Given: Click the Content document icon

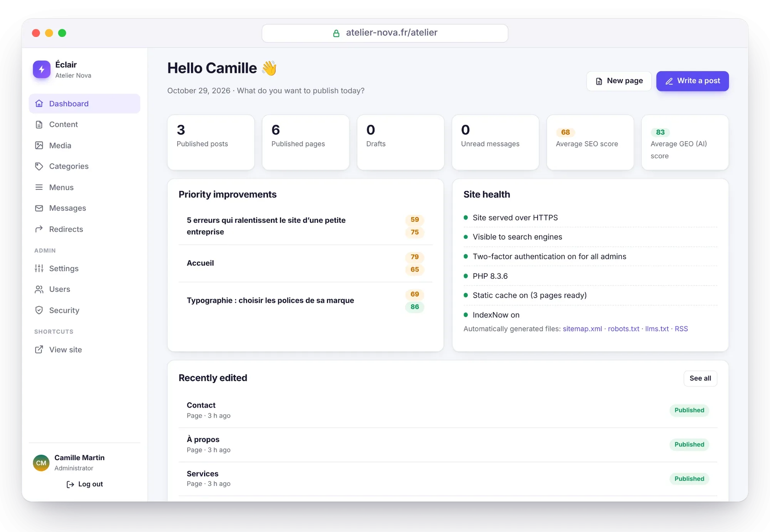Looking at the screenshot, I should coord(39,125).
